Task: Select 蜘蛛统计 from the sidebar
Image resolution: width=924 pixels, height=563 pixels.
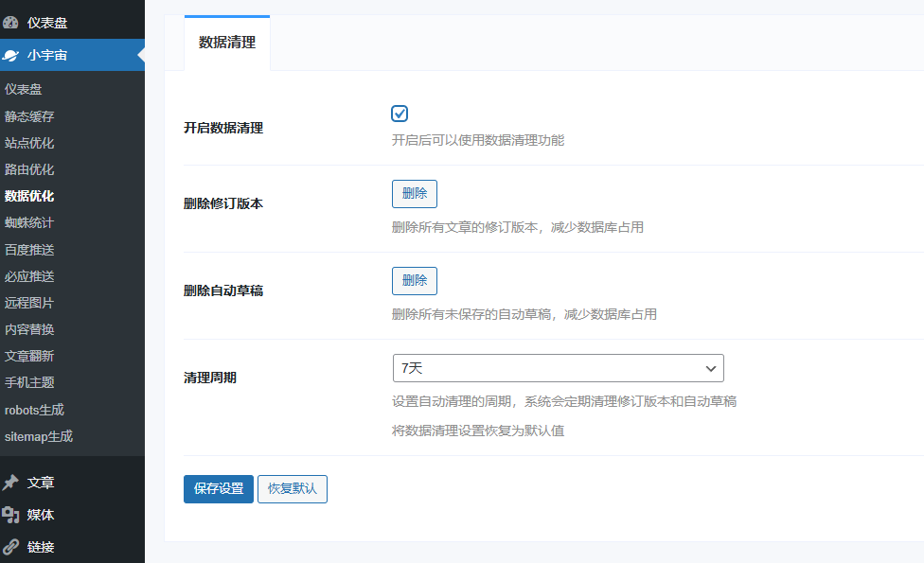Action: pyautogui.click(x=29, y=223)
